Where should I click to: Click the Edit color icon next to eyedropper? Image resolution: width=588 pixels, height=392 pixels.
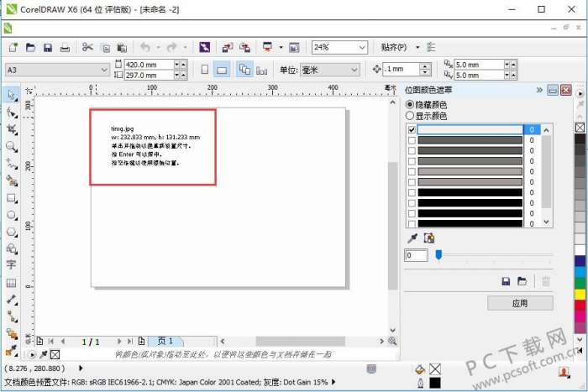(x=429, y=238)
